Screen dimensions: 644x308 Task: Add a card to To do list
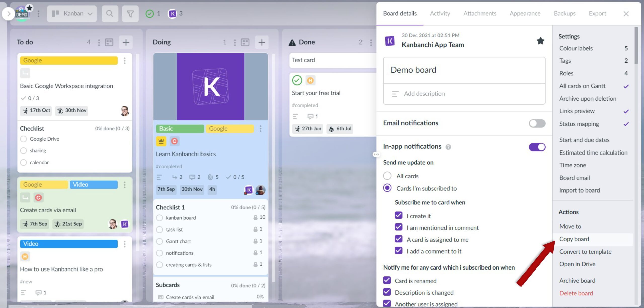126,42
